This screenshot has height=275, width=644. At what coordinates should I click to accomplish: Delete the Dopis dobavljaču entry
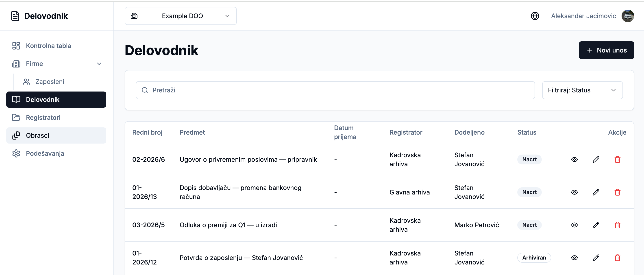click(617, 192)
